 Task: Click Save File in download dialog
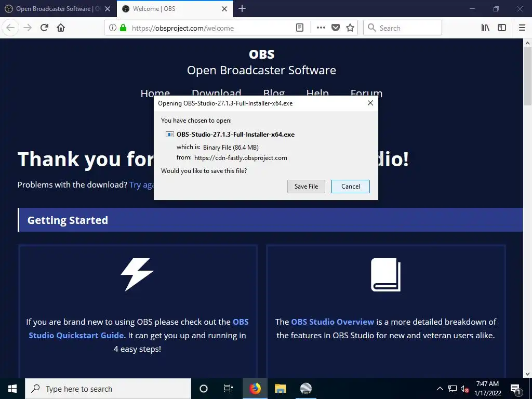tap(306, 187)
